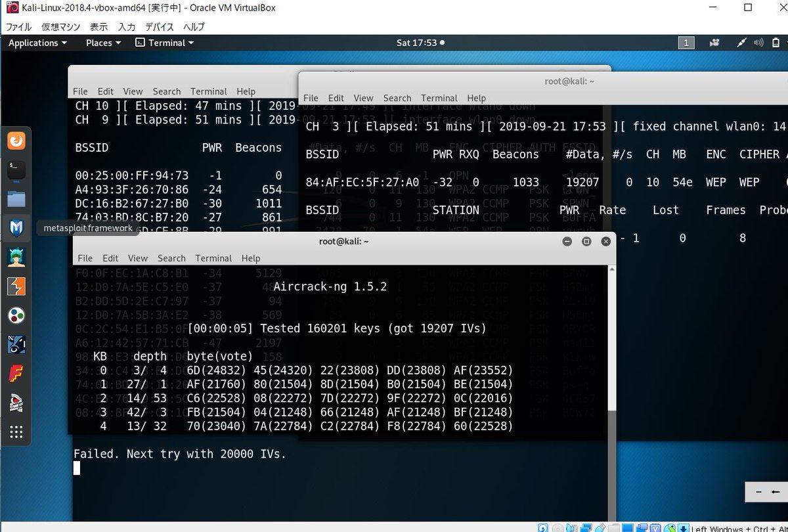Expand the Applications menu in top bar
Viewport: 788px width, 532px height.
(37, 43)
